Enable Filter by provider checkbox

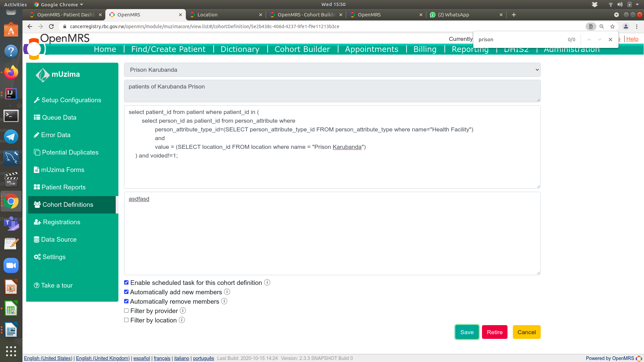[x=126, y=311]
